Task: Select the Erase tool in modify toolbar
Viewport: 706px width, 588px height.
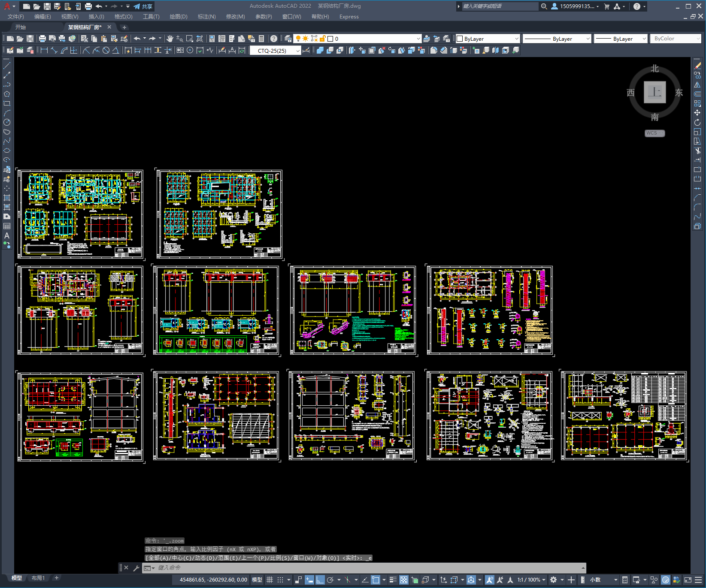Action: [x=697, y=66]
